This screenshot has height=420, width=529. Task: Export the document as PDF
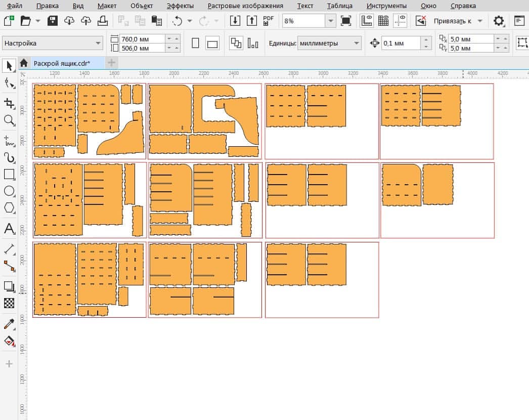point(267,20)
